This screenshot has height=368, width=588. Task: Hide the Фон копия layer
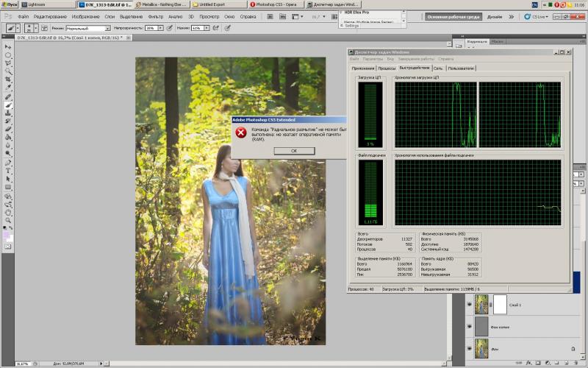click(x=470, y=327)
